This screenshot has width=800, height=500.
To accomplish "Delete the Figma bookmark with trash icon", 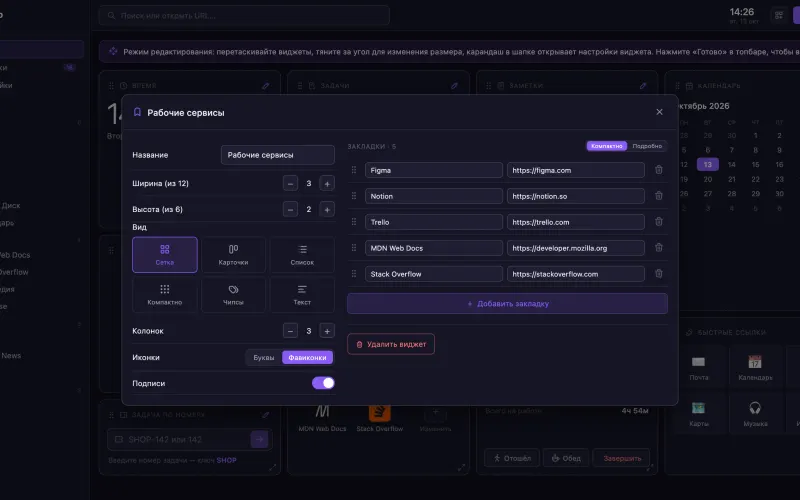I will (x=659, y=170).
